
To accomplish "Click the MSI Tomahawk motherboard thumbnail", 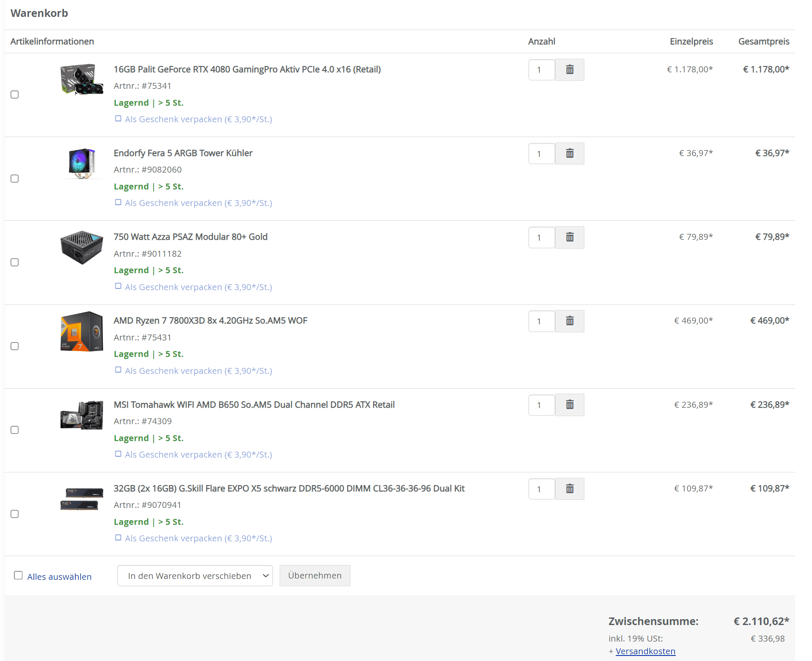I will point(82,415).
